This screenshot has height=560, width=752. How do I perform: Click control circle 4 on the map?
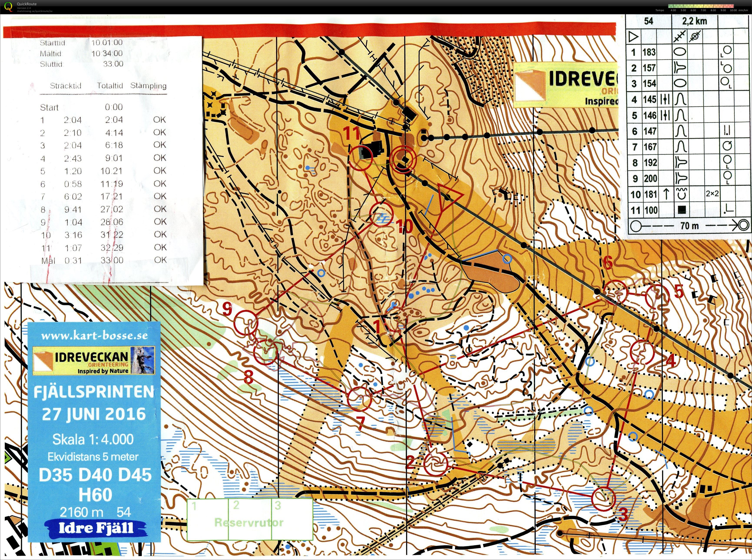(642, 352)
